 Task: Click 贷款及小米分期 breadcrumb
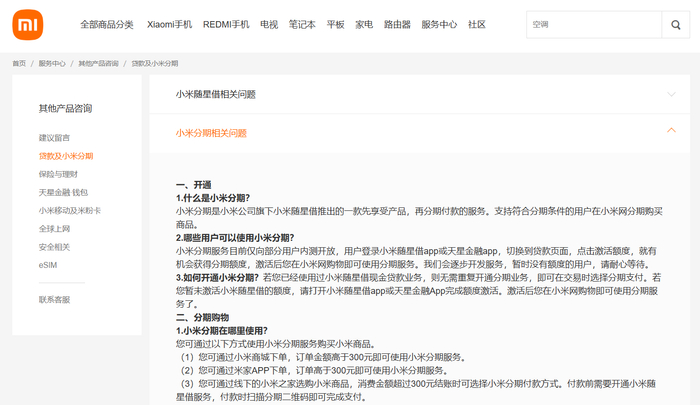[154, 63]
